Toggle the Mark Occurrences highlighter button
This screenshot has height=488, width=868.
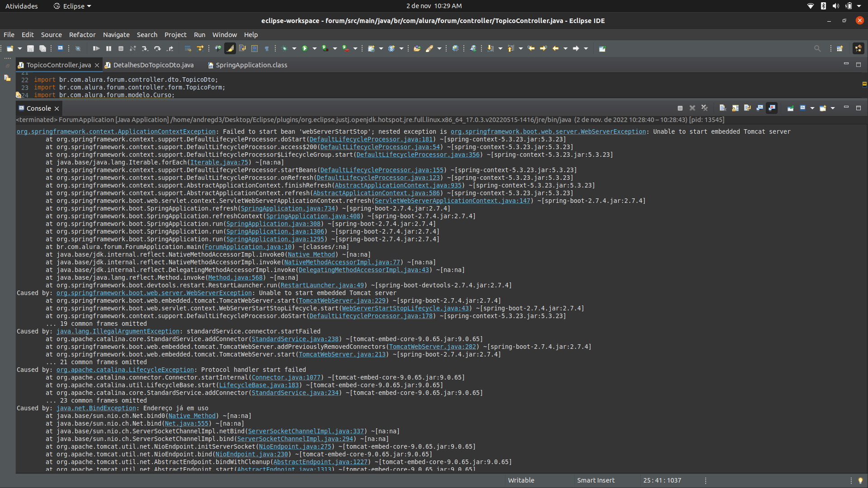pyautogui.click(x=230, y=48)
